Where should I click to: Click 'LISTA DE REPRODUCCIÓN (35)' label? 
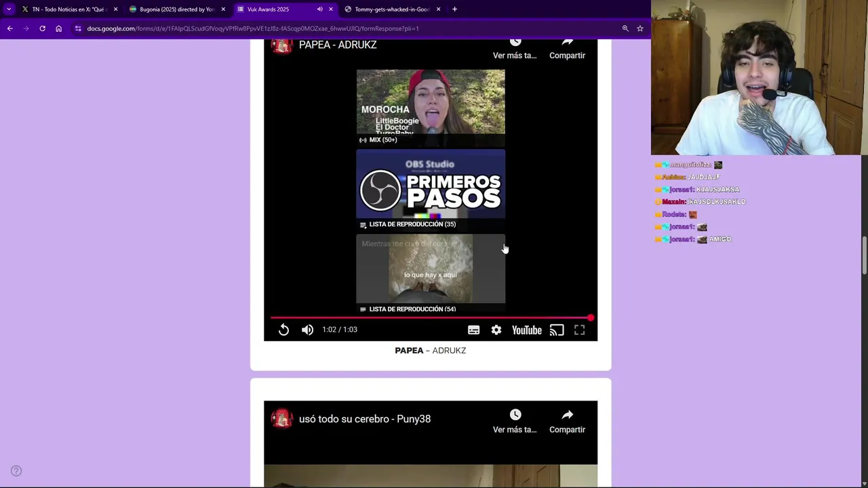(412, 224)
